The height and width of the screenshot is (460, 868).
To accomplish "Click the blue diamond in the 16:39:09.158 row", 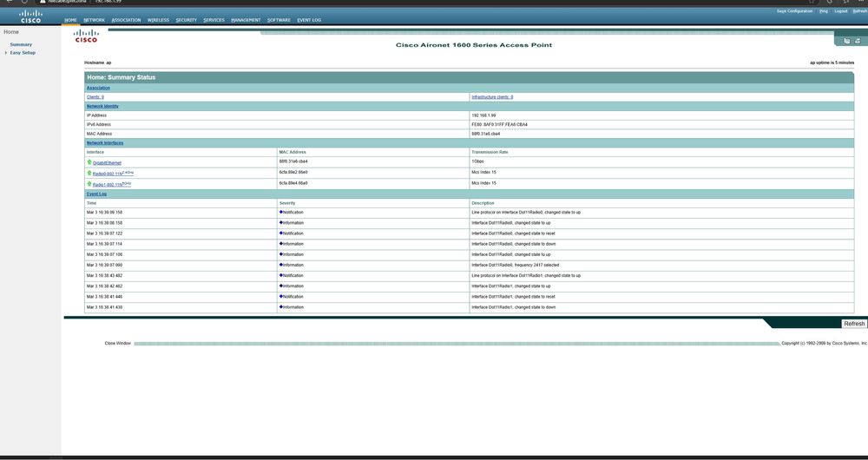I will point(281,212).
